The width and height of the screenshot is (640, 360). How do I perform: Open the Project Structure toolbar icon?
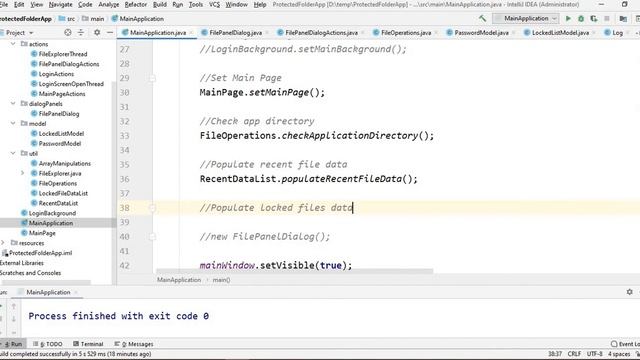point(623,18)
